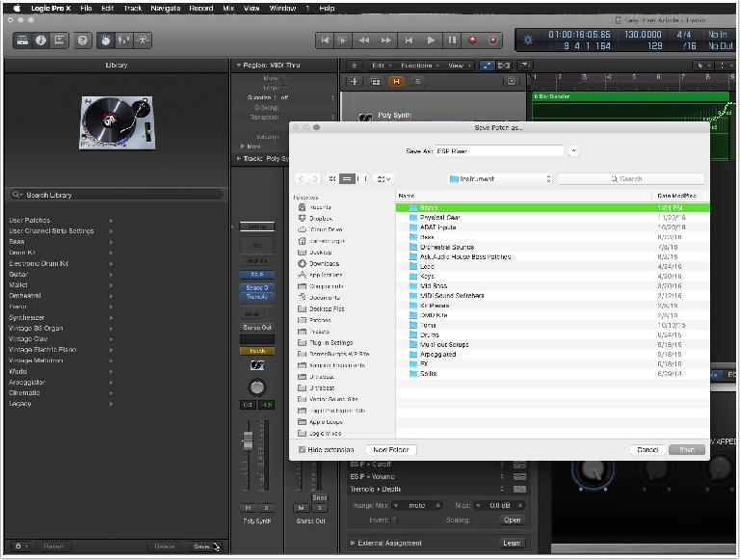Open the Instrument folder location dropdown

coord(500,179)
